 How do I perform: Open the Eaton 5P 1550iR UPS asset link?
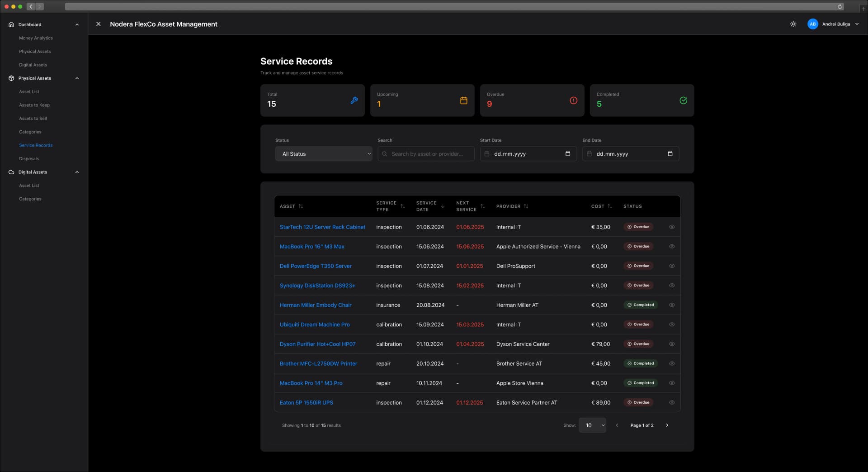307,402
